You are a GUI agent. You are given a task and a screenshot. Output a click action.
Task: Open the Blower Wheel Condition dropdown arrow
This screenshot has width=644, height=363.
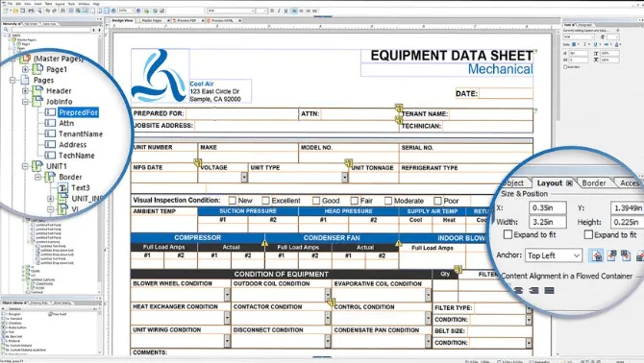click(x=227, y=295)
